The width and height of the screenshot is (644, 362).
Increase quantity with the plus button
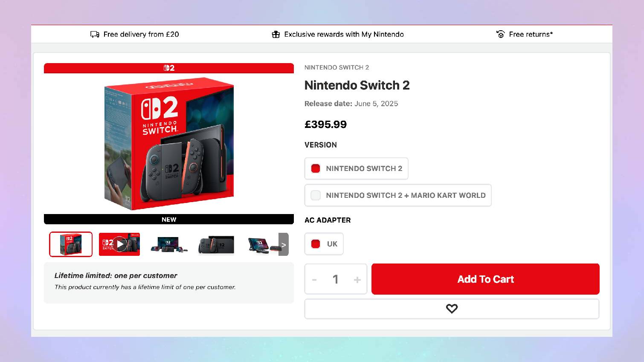tap(357, 280)
